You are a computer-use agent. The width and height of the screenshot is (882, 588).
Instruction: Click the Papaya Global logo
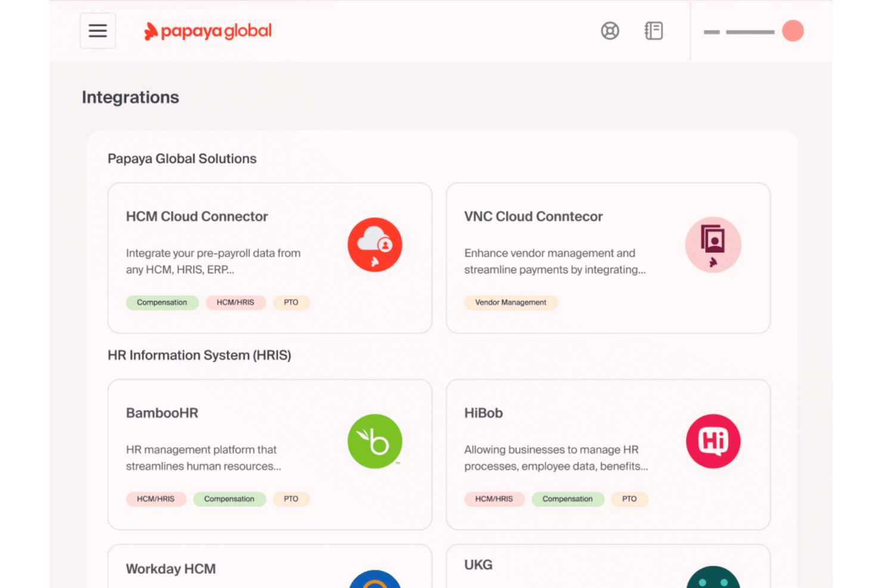pos(208,31)
